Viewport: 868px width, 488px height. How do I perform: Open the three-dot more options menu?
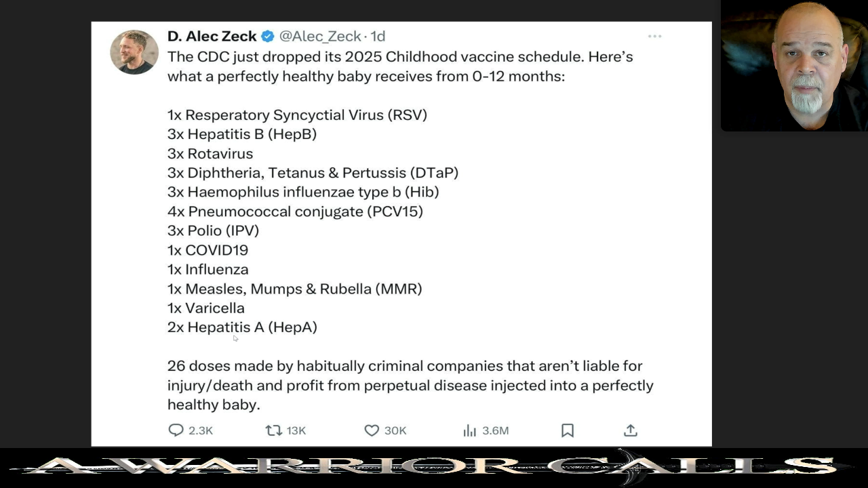pos(654,36)
